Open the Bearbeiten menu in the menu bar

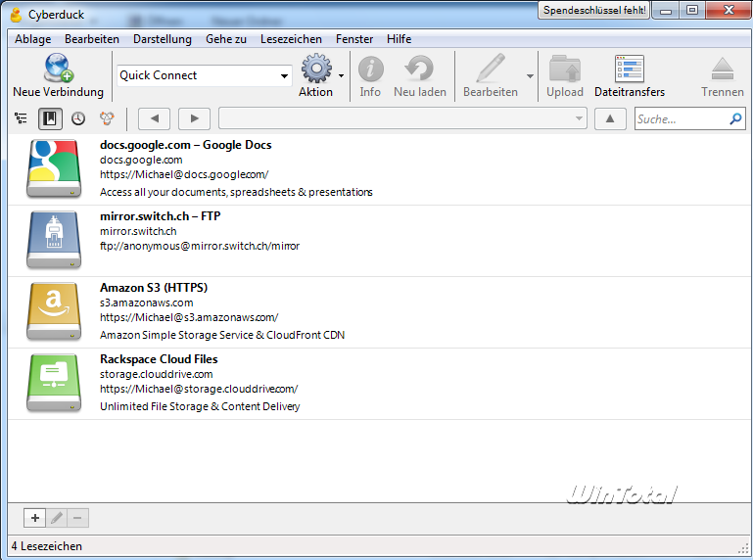(92, 39)
